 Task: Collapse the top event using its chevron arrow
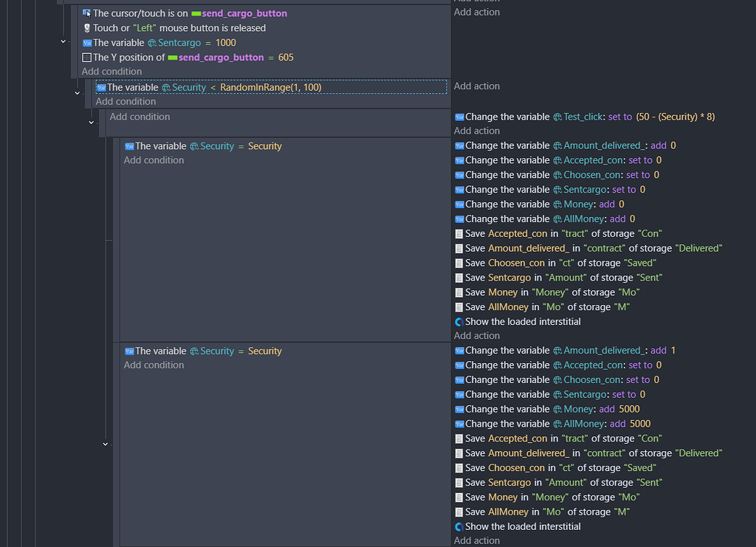point(63,41)
